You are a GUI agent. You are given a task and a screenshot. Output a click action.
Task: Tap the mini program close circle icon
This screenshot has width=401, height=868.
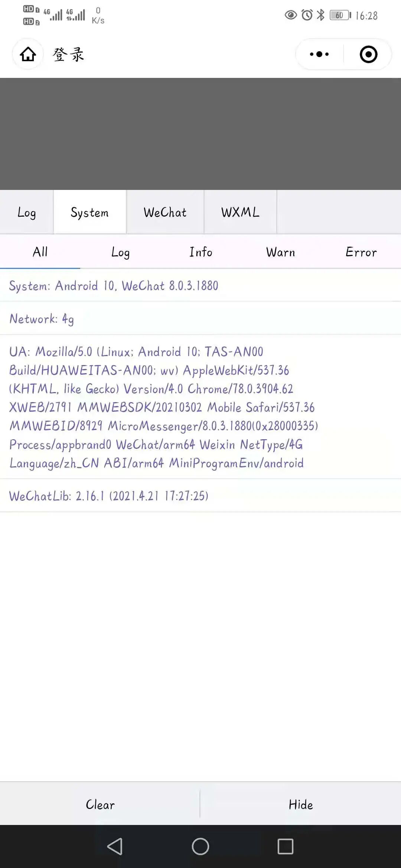[368, 55]
